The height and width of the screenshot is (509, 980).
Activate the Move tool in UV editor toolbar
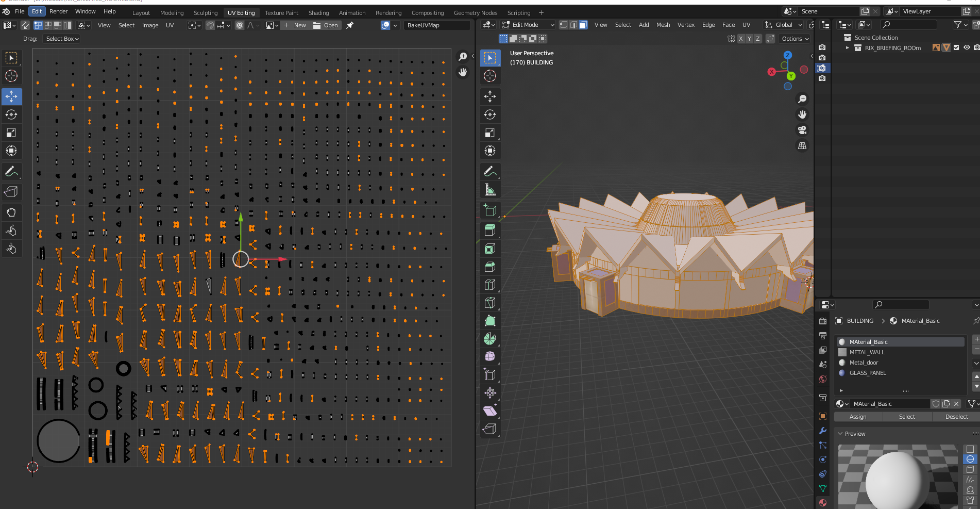11,96
